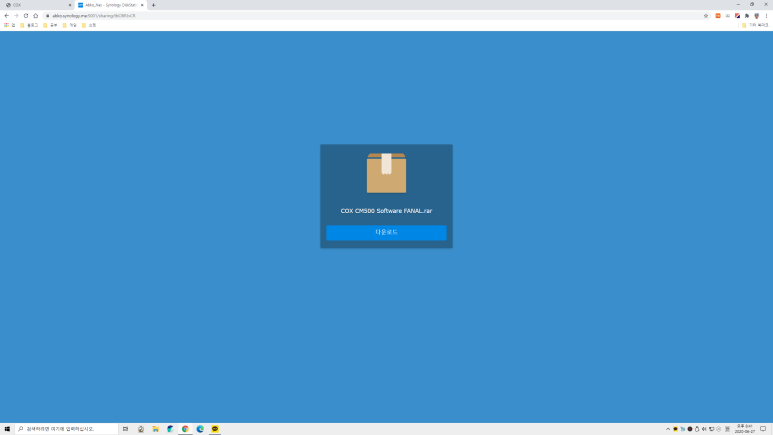The image size is (773, 435).
Task: Close the COX tab
Action: 70,5
